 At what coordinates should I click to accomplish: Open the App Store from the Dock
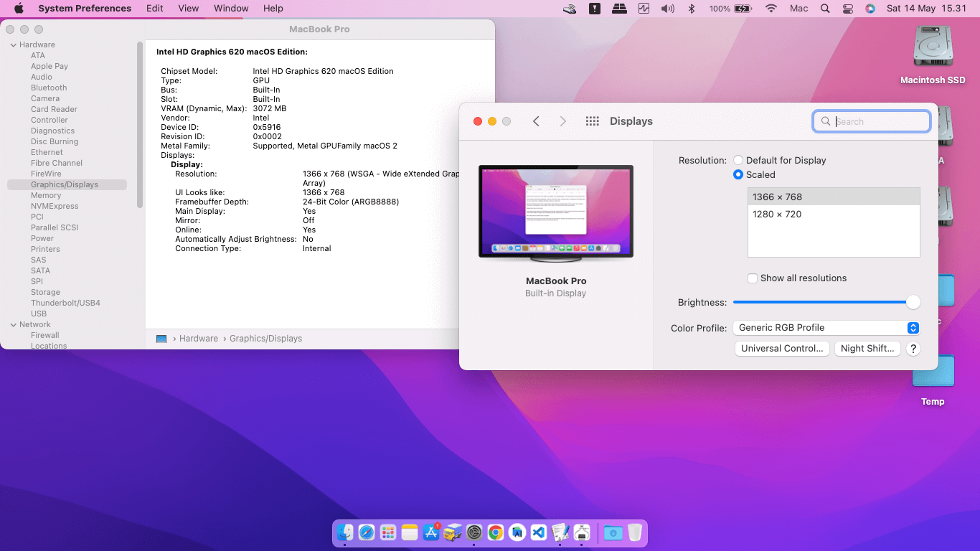click(431, 532)
